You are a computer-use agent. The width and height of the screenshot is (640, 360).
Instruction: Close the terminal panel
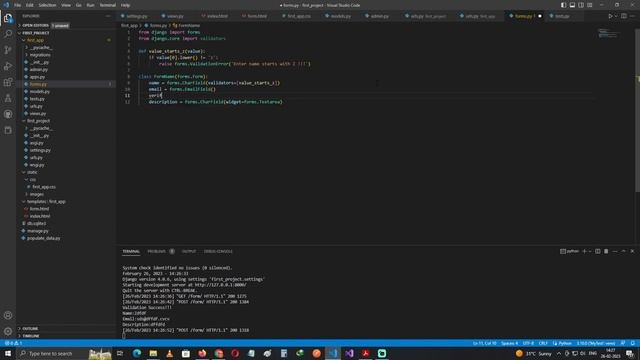click(632, 251)
